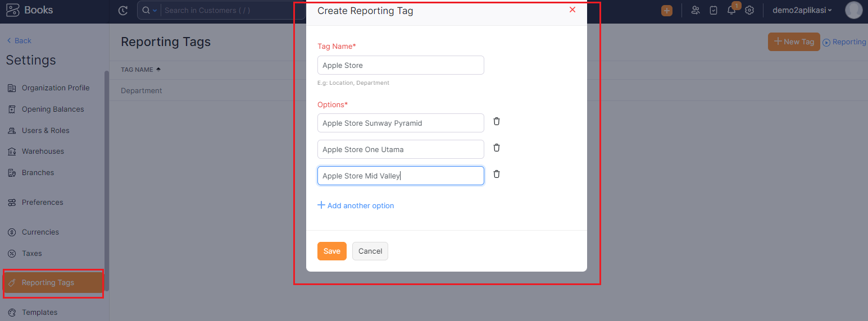Open the notifications bell
868x321 pixels.
tap(731, 10)
